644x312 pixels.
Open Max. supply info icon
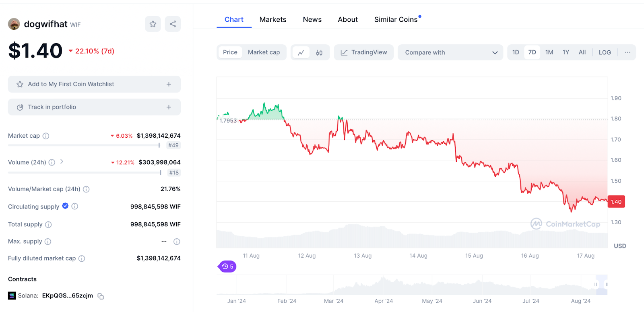pyautogui.click(x=48, y=242)
